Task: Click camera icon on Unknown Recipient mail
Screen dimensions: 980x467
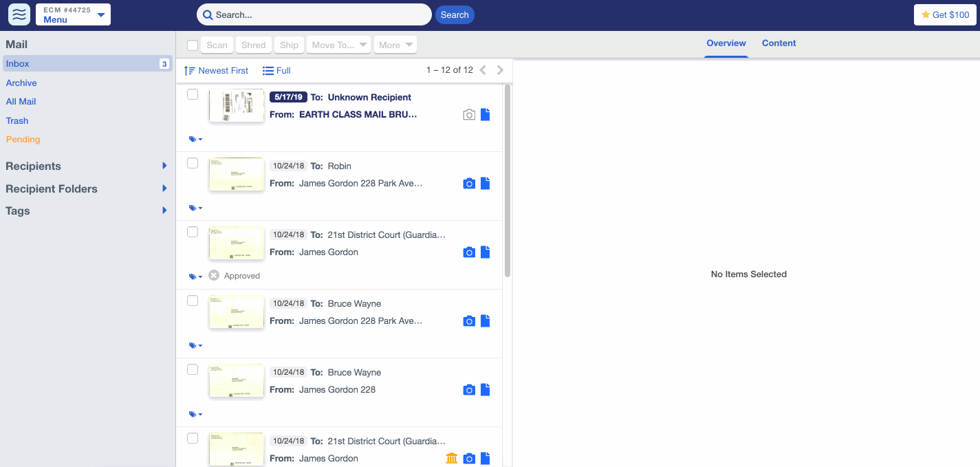Action: [x=469, y=115]
